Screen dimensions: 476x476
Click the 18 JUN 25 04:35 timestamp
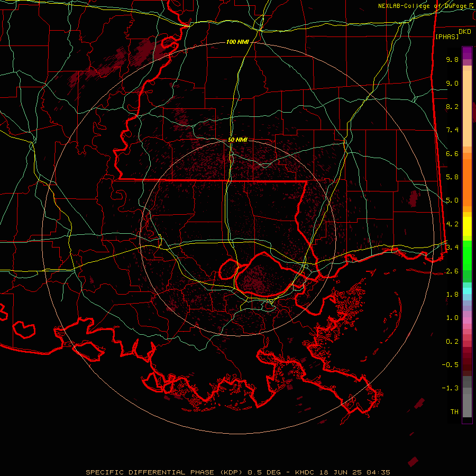354,472
